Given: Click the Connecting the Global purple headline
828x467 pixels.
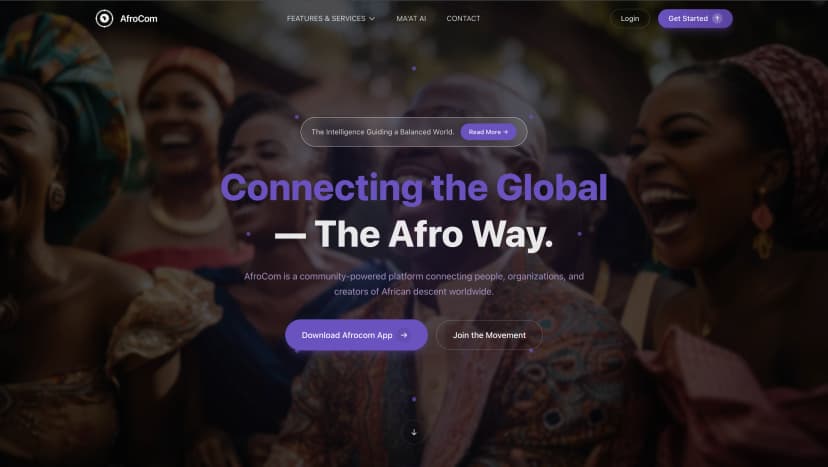Looking at the screenshot, I should point(414,188).
